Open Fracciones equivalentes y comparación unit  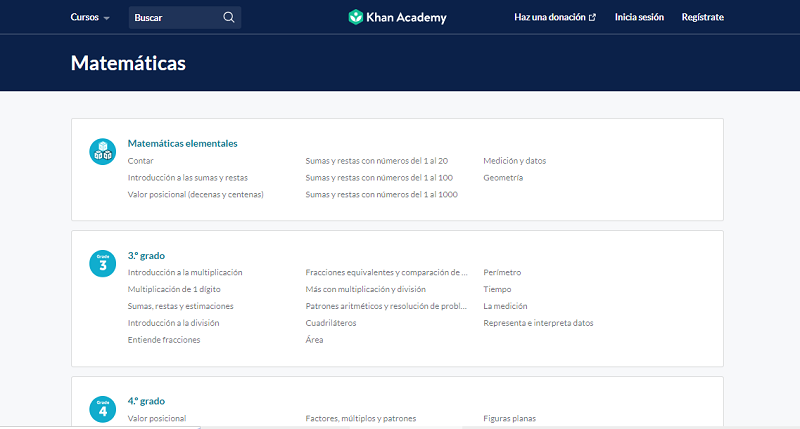click(386, 272)
